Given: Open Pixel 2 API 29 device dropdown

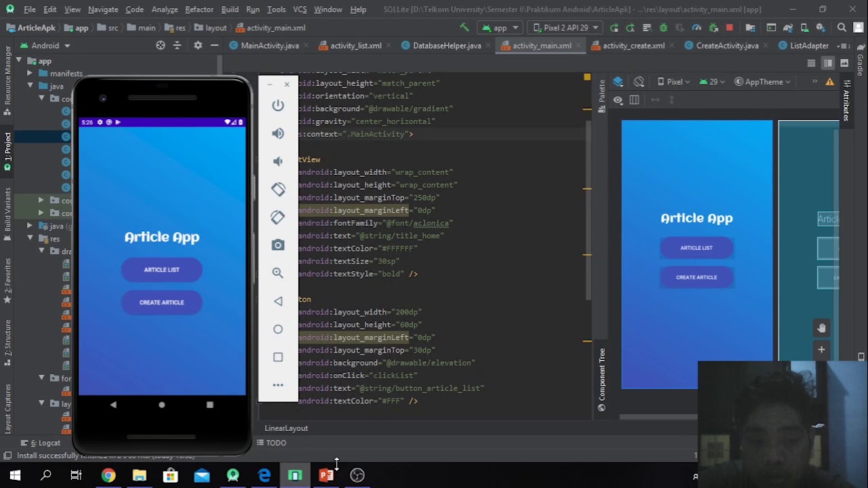Looking at the screenshot, I should (x=565, y=28).
